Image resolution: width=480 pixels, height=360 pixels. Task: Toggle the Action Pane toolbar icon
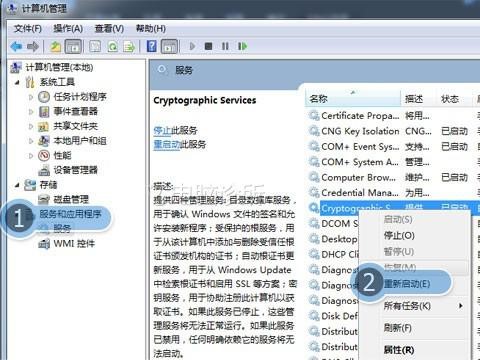(x=170, y=46)
